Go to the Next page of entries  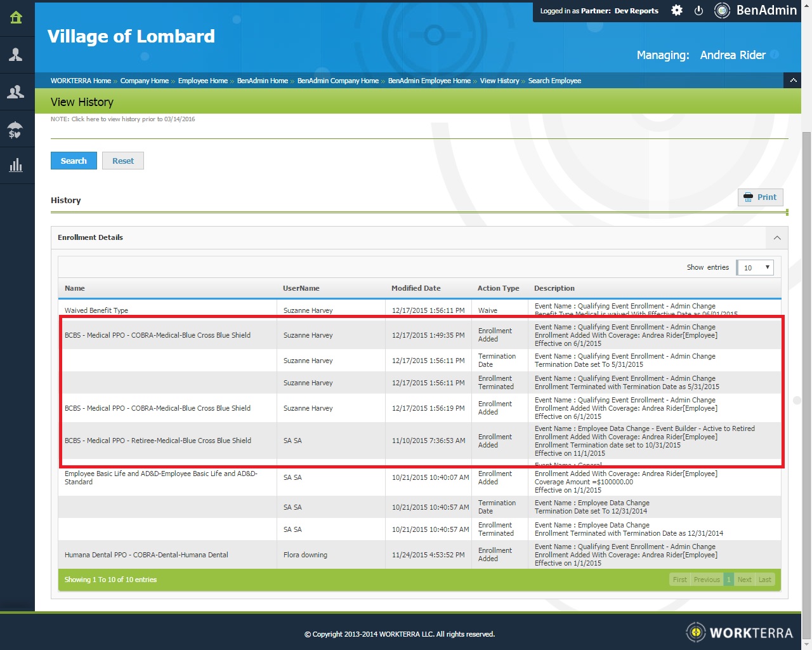pos(744,580)
